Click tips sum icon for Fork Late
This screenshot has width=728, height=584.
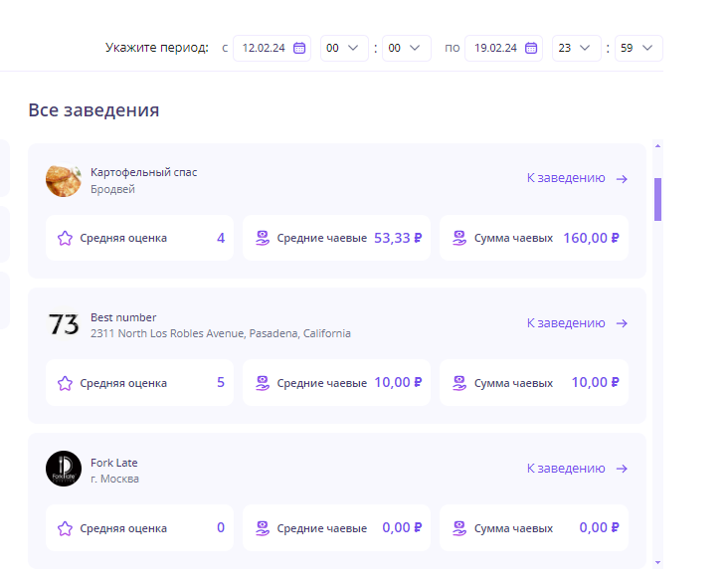pos(459,528)
